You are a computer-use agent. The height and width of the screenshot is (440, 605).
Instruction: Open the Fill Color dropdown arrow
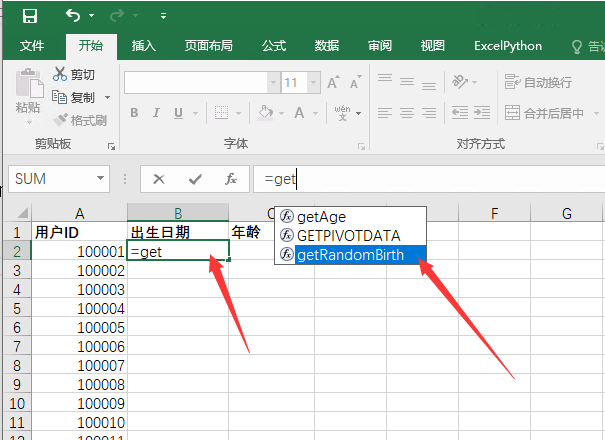pyautogui.click(x=281, y=113)
